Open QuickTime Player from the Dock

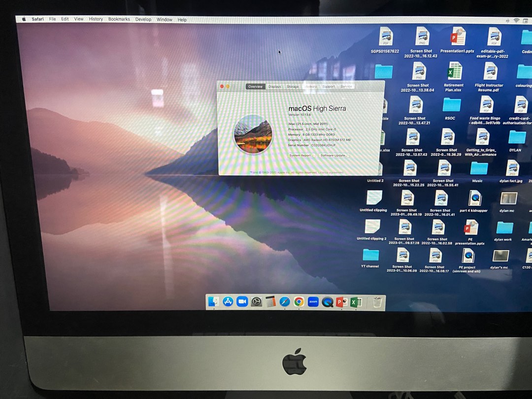point(327,301)
